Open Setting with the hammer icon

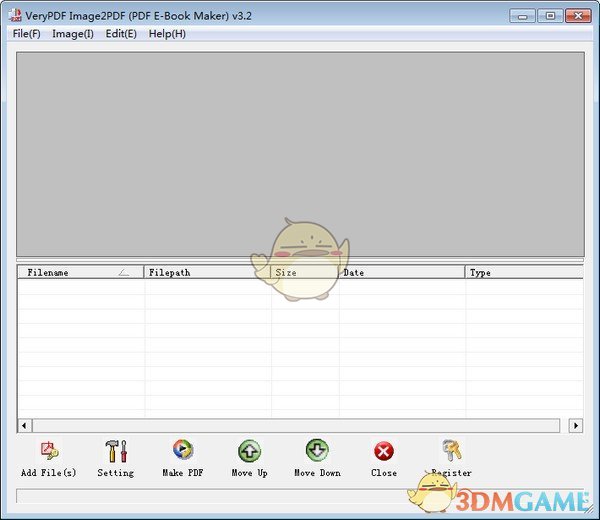(116, 451)
